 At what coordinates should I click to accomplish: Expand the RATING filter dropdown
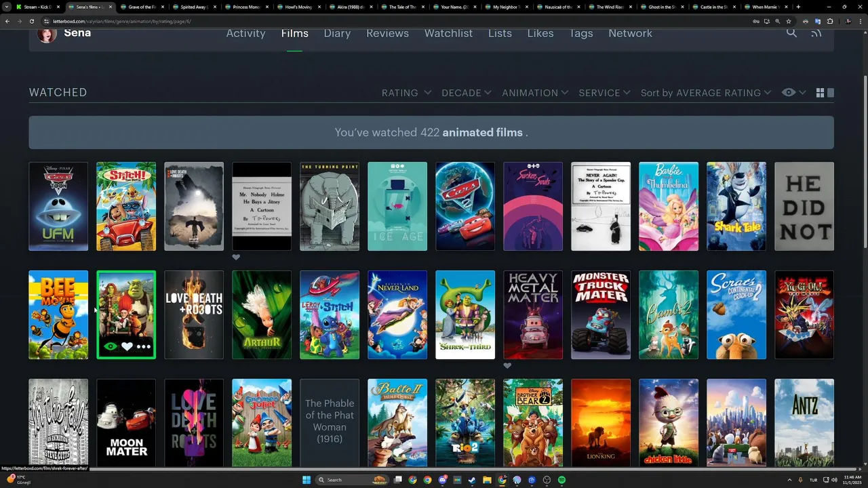click(406, 93)
